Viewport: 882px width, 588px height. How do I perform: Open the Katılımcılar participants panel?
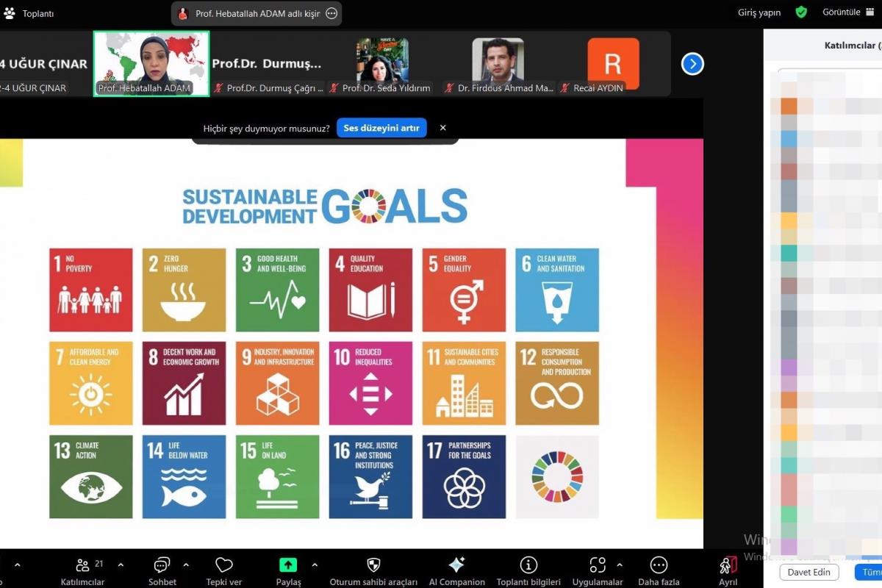coord(82,571)
